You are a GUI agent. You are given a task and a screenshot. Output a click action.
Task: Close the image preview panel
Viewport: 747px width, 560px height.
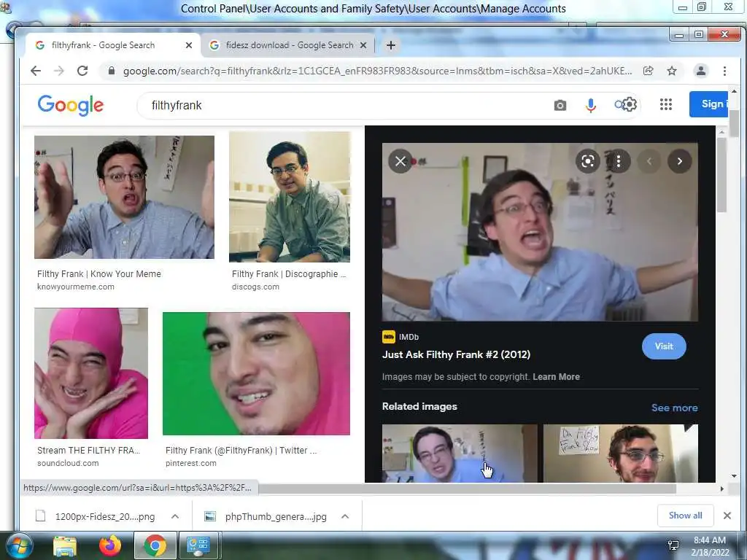(x=400, y=161)
